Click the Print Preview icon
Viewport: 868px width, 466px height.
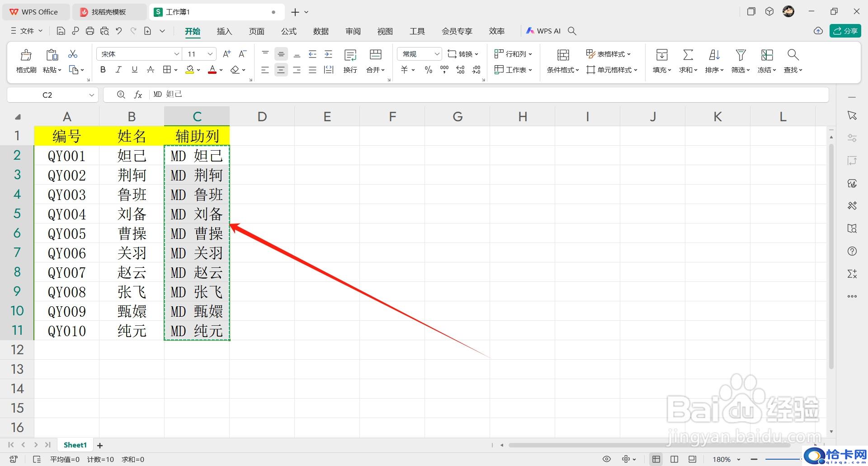[104, 31]
